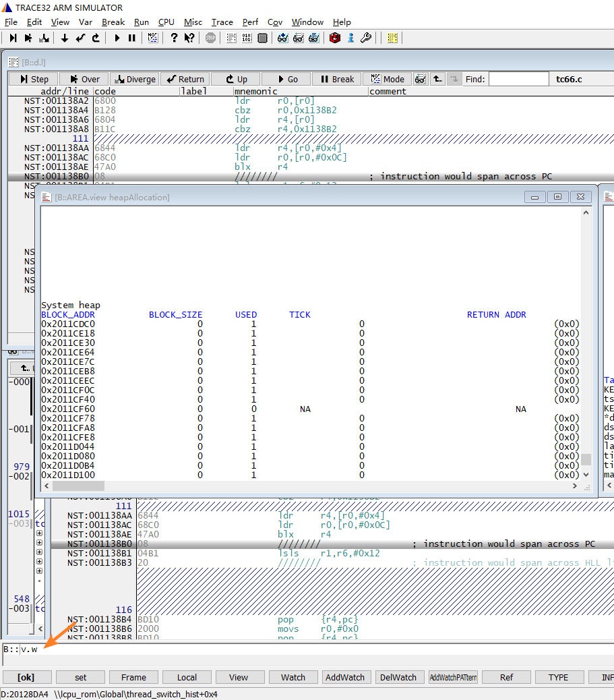Image resolution: width=614 pixels, height=700 pixels.
Task: Click the pause Break icon in main toolbar
Action: [132, 38]
